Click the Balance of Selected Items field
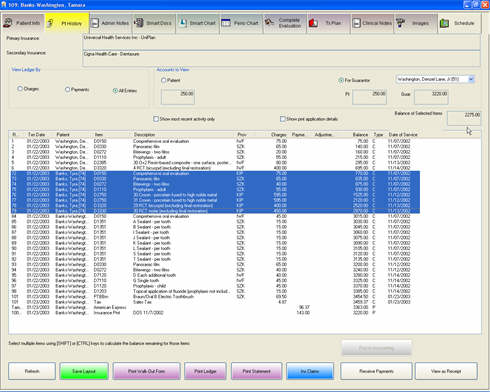This screenshot has width=490, height=392. (x=464, y=118)
